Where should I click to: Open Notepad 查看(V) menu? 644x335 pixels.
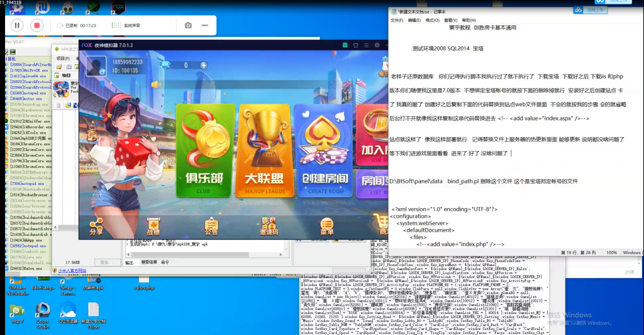tap(451, 20)
